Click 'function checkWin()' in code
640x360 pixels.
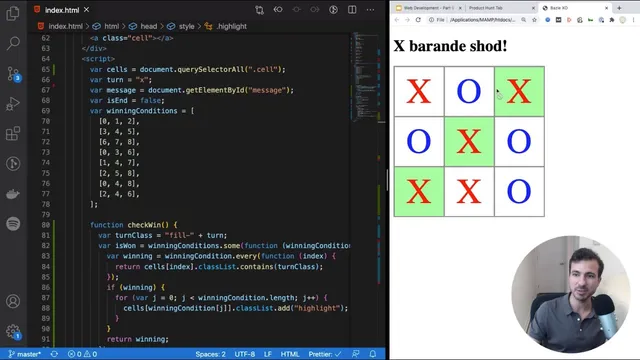(x=129, y=225)
